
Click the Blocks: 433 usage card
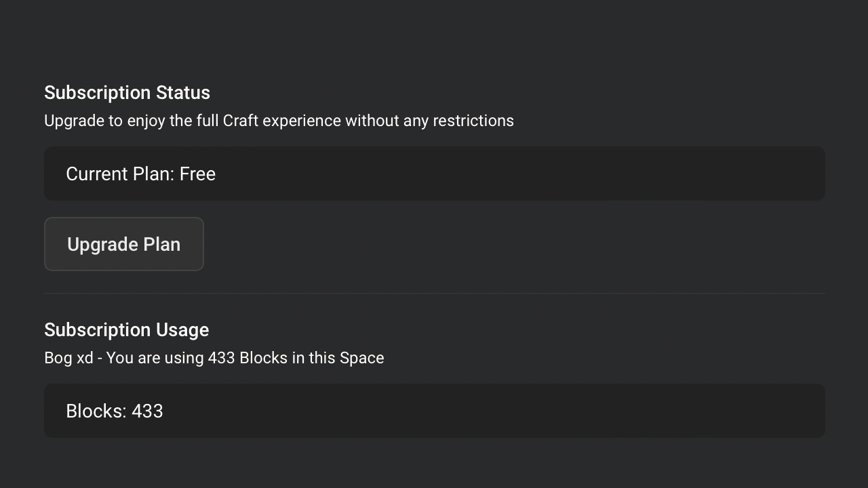tap(434, 411)
